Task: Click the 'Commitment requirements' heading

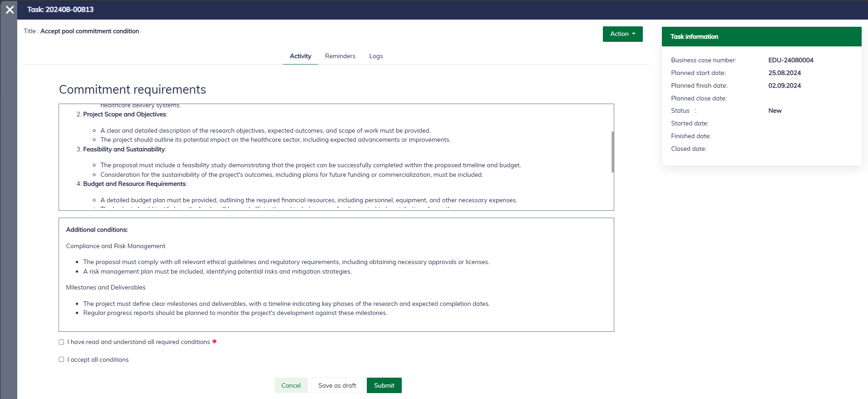Action: pos(132,90)
